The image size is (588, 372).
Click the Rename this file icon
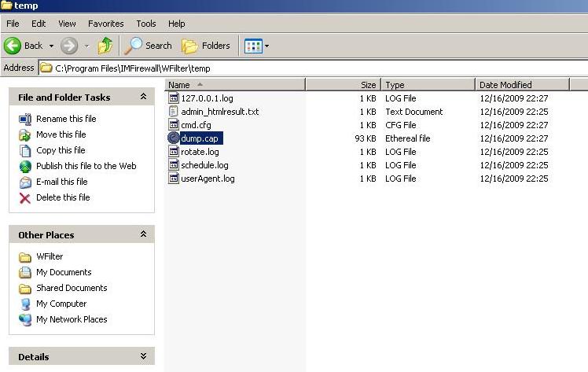[x=25, y=120]
